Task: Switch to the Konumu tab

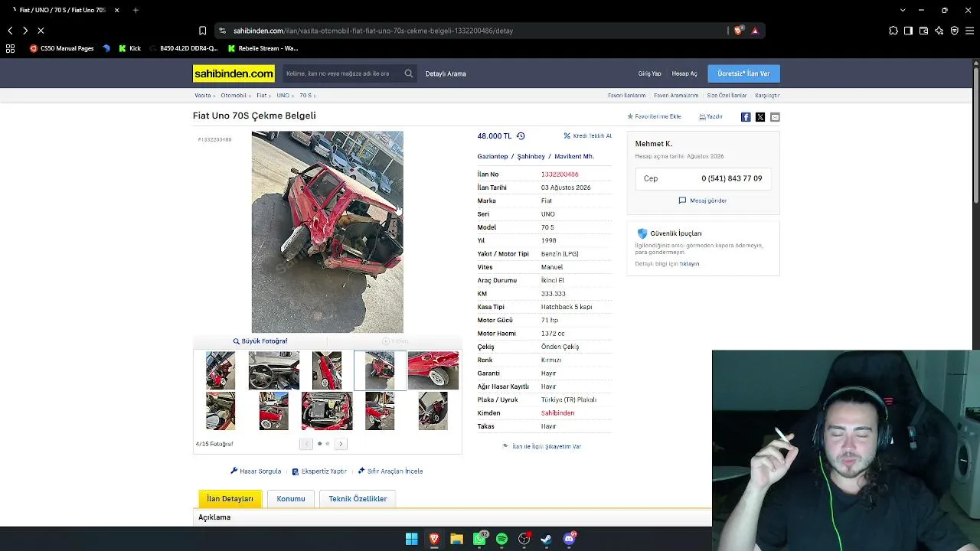Action: coord(291,499)
